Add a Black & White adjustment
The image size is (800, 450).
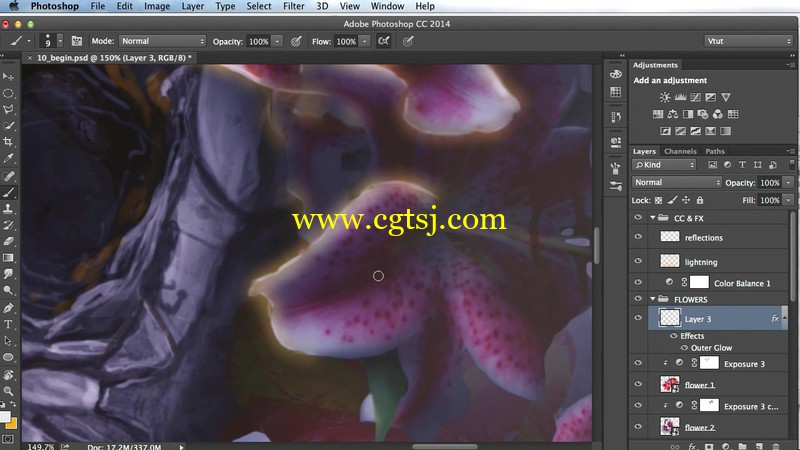pos(688,114)
